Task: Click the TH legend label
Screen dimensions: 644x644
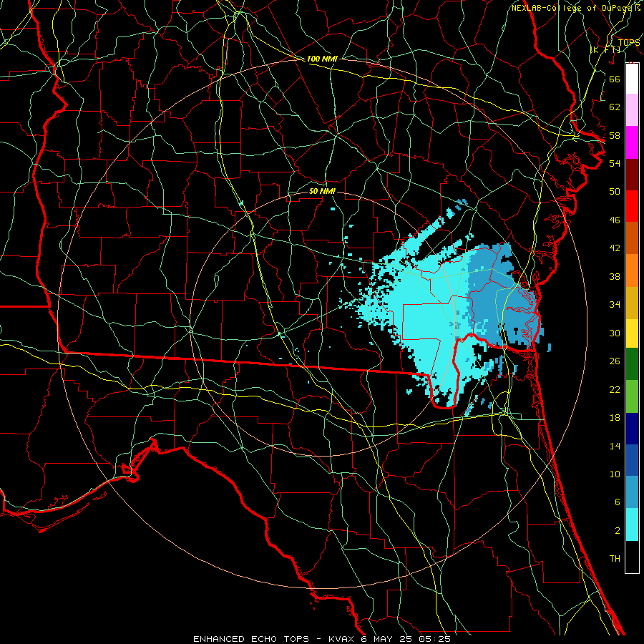Action: [x=615, y=559]
